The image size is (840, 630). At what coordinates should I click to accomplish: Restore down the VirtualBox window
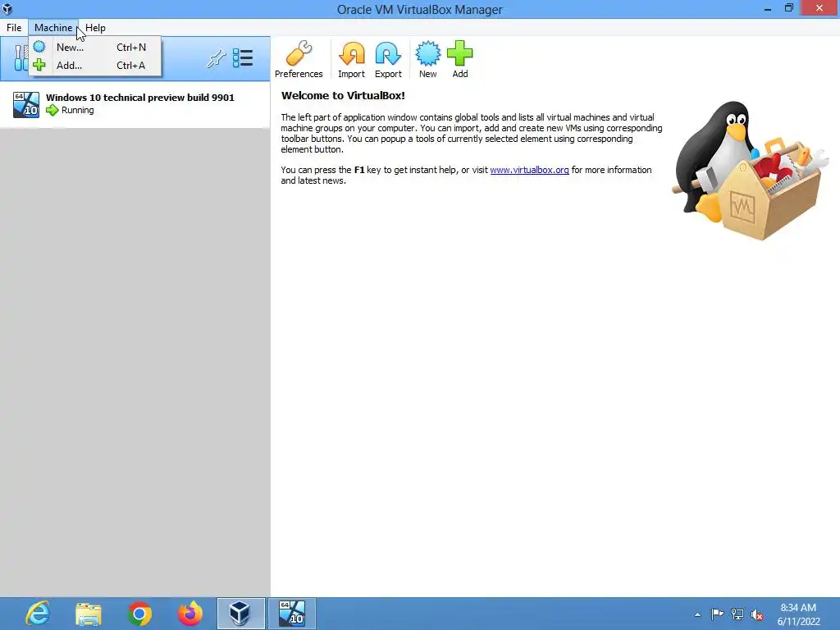[x=788, y=8]
